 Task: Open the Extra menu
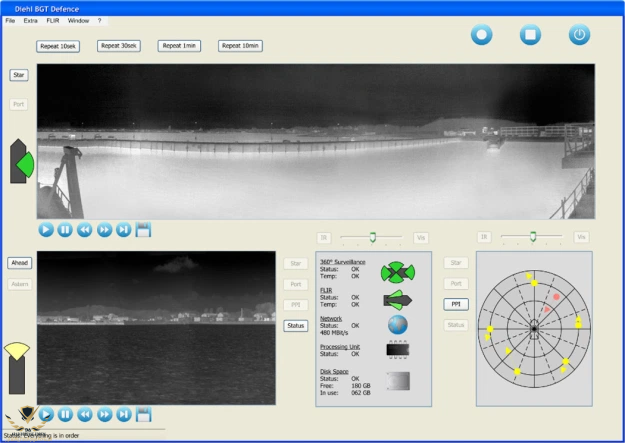30,20
